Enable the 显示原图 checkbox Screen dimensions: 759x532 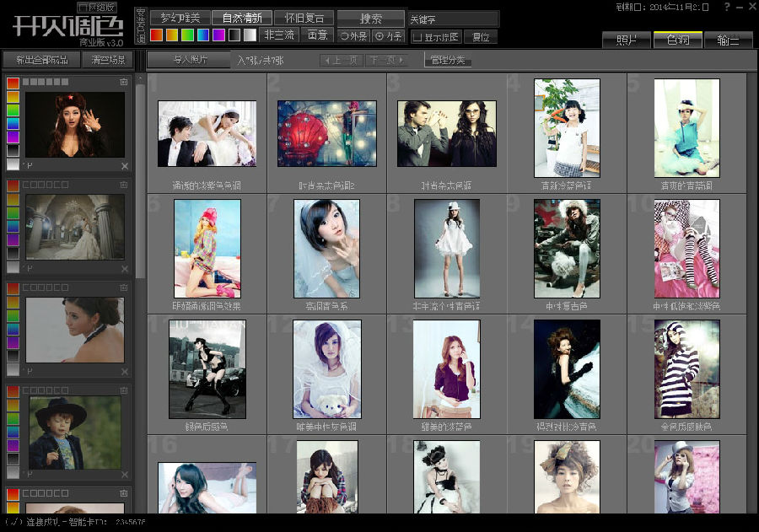click(418, 37)
